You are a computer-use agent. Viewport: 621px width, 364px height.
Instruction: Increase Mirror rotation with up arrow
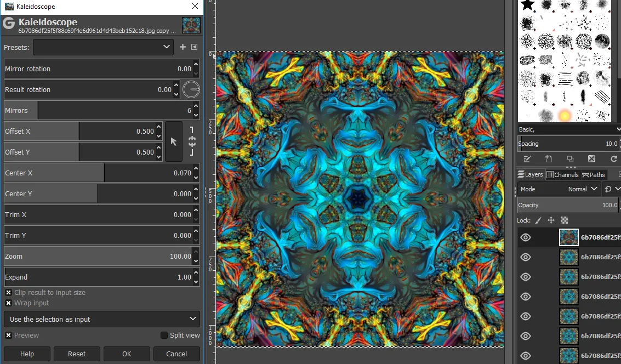(196, 64)
